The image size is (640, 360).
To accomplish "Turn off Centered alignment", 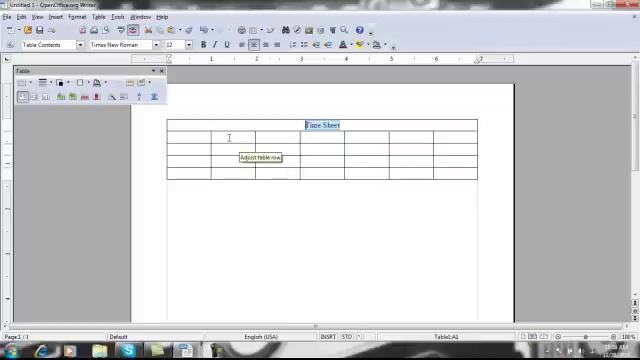I will tap(254, 45).
